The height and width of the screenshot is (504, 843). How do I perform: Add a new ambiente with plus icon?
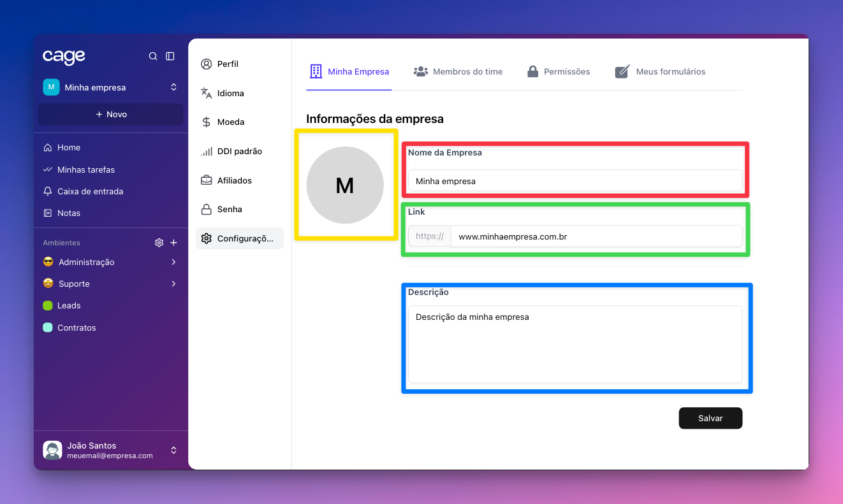pyautogui.click(x=173, y=243)
